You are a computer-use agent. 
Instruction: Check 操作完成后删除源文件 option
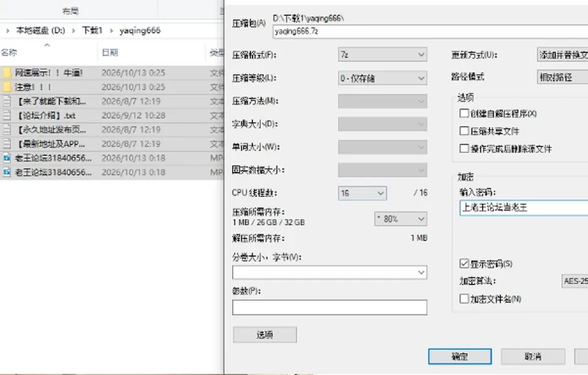[464, 149]
